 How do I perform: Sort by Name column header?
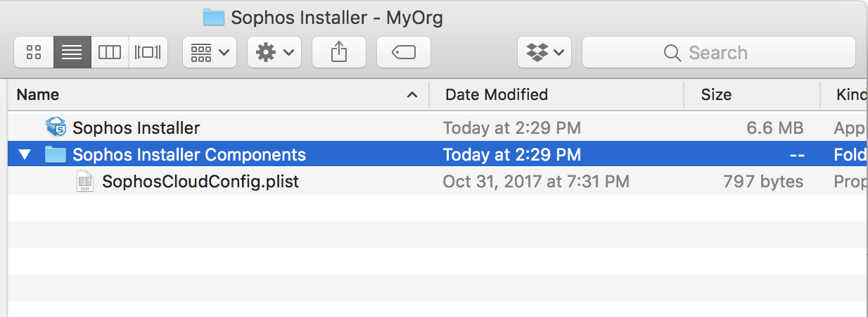[x=38, y=94]
